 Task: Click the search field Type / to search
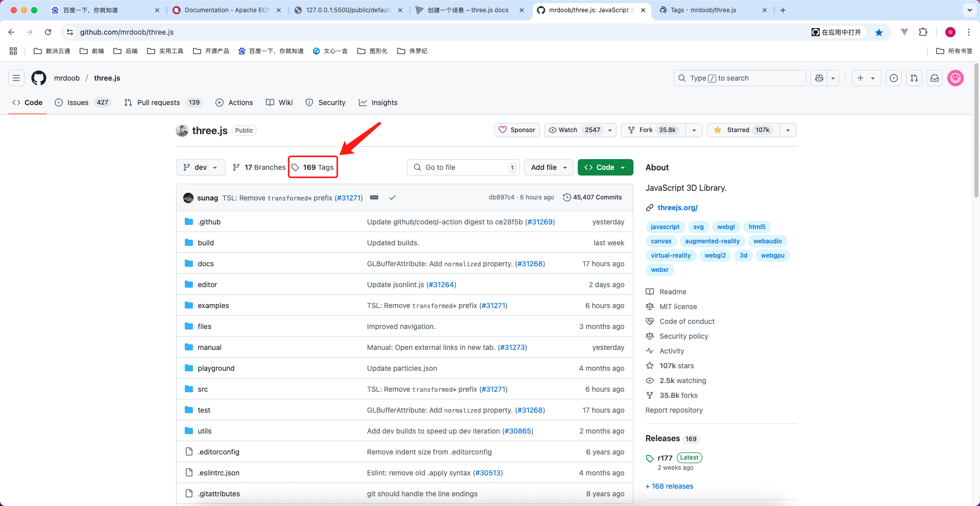coord(740,78)
